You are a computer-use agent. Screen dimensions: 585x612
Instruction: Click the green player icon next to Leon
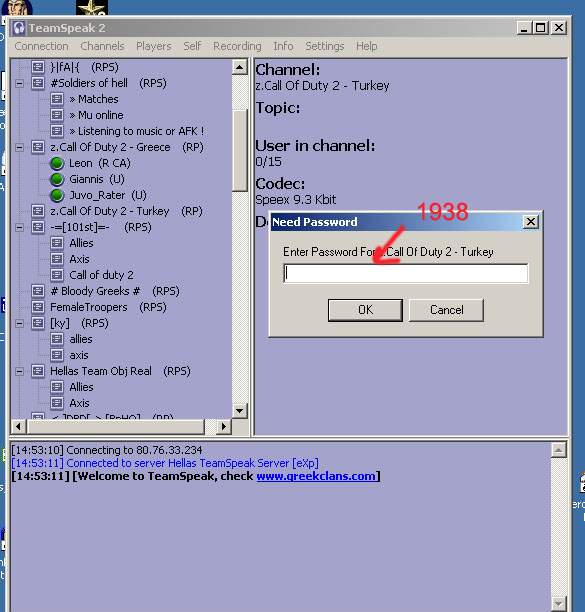coord(57,163)
